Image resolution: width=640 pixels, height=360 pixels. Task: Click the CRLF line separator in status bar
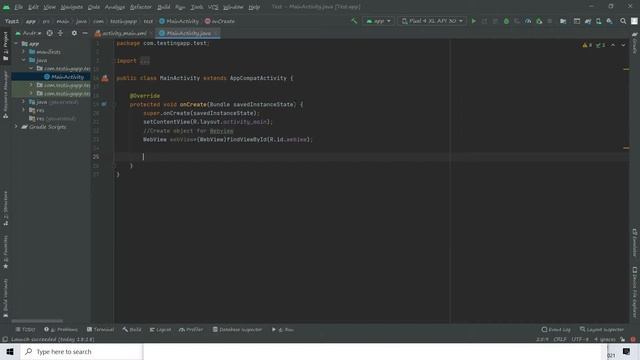[x=559, y=339]
